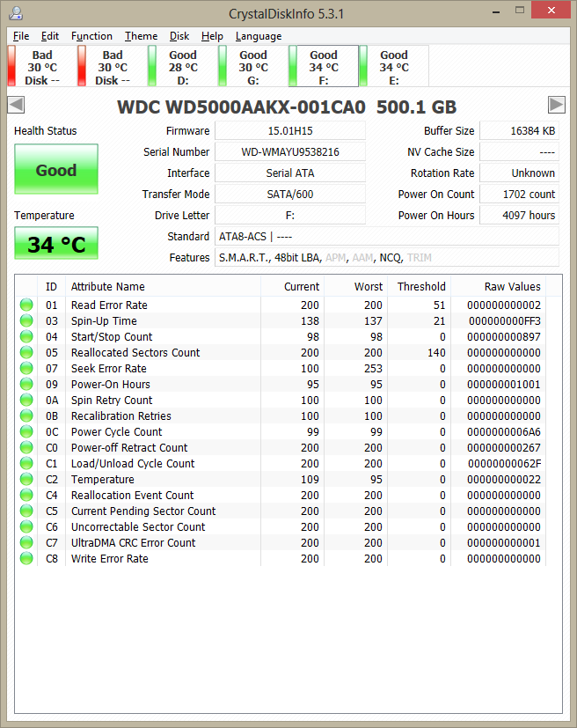
Task: Click the 34 °C temperature button
Action: tap(56, 243)
